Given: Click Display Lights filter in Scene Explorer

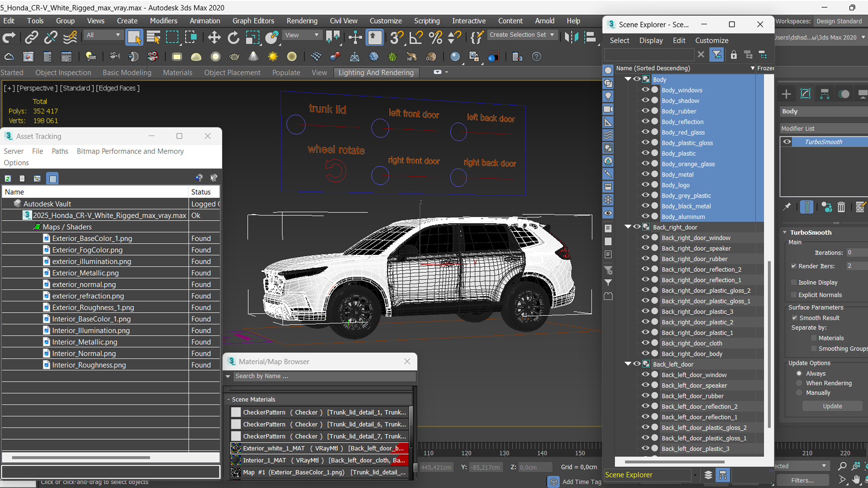Looking at the screenshot, I should point(609,96).
